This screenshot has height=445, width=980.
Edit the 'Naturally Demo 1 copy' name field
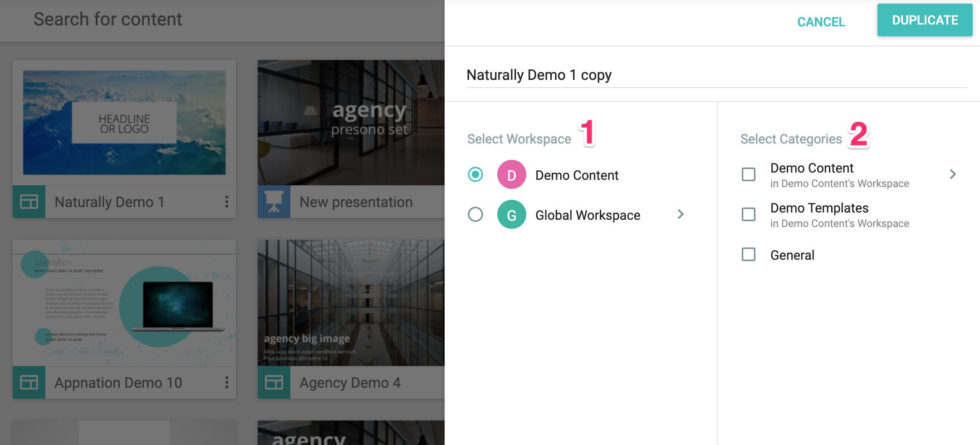717,75
